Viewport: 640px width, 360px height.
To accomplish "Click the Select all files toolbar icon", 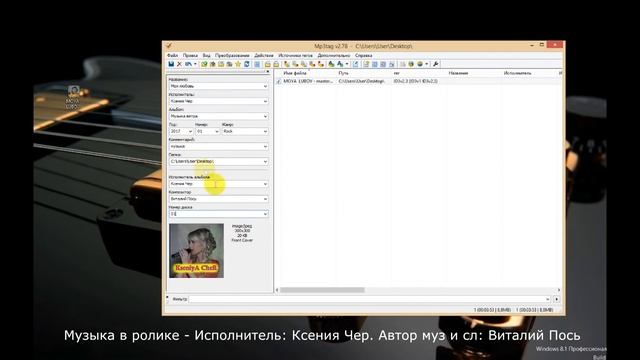I will click(257, 64).
